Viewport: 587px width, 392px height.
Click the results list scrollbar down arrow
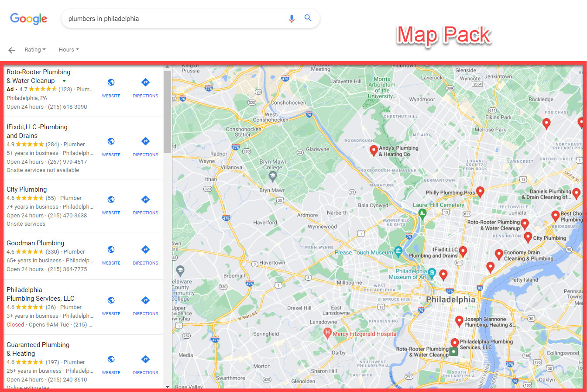167,386
